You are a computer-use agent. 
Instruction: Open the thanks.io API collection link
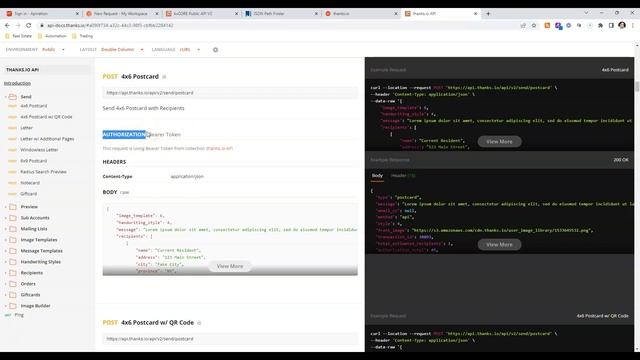tap(219, 149)
